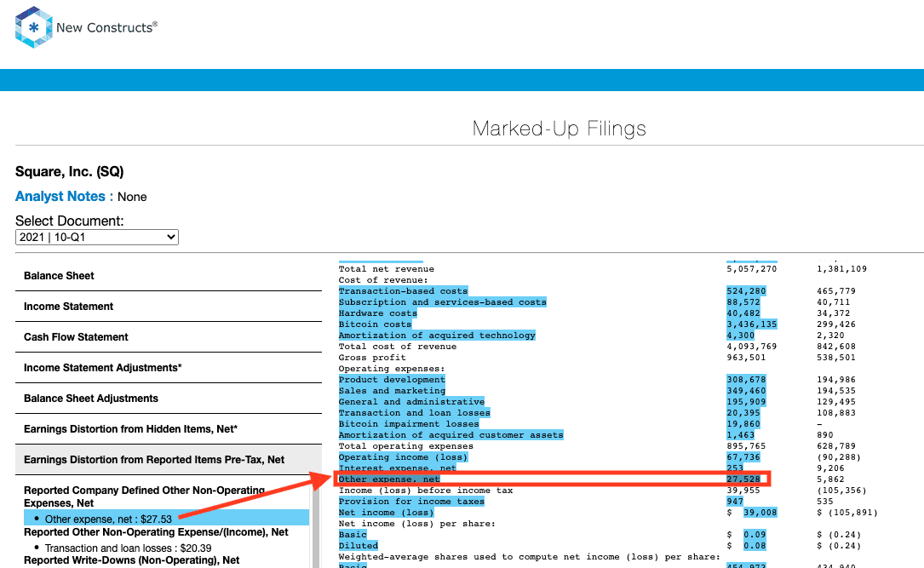Click highlighted 'Subscription and services-based costs' line
Viewport: 924px width, 568px height.
(x=443, y=302)
